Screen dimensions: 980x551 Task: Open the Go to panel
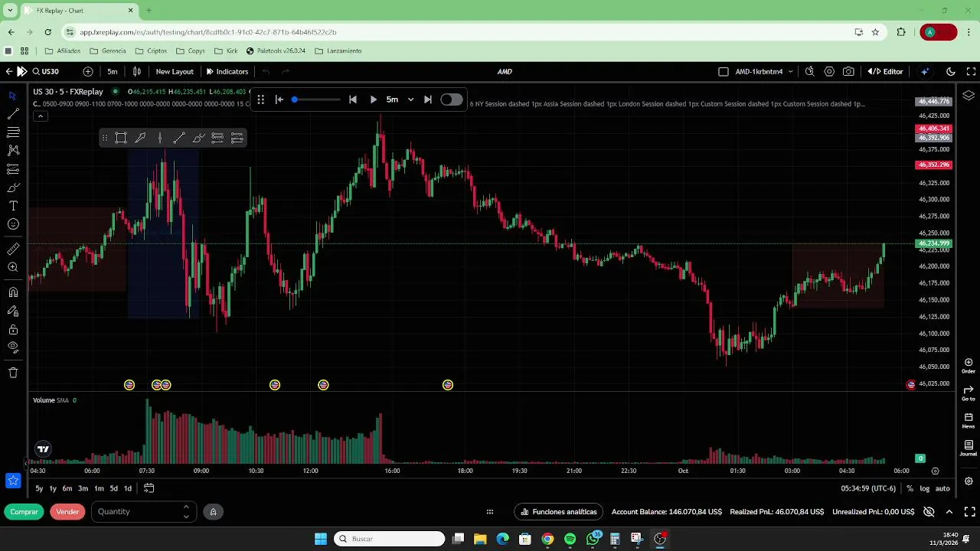pos(969,393)
